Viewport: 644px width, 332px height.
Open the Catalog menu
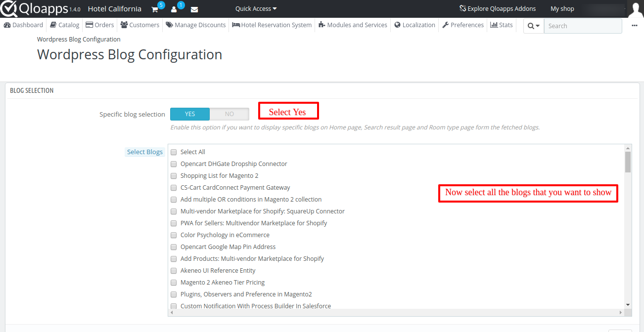click(65, 25)
